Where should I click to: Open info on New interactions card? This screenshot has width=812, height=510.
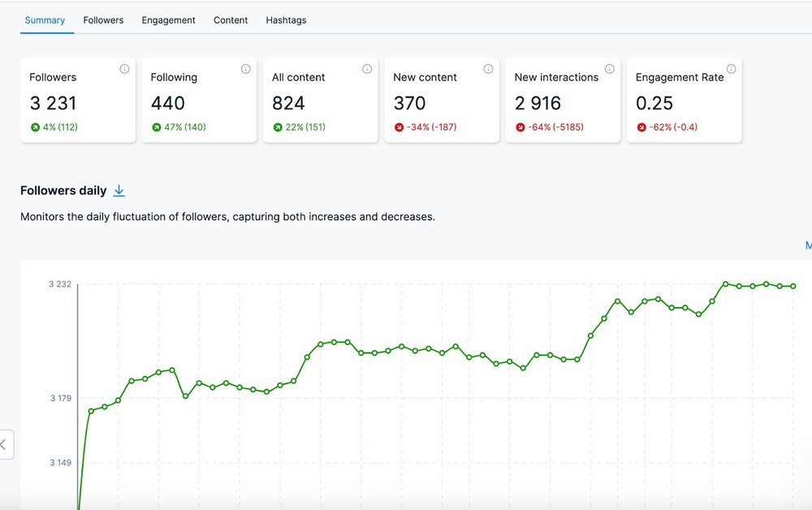tap(610, 69)
